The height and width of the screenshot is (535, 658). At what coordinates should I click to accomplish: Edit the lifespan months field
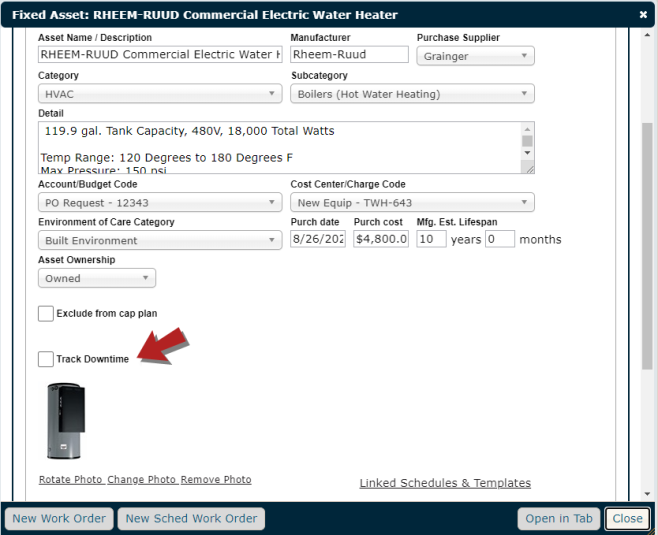pos(500,239)
